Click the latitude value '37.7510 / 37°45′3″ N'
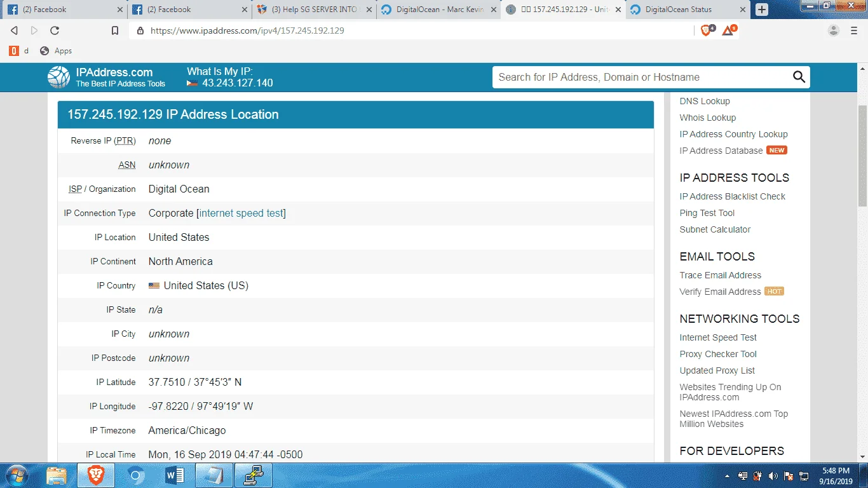The width and height of the screenshot is (868, 488). pyautogui.click(x=195, y=383)
